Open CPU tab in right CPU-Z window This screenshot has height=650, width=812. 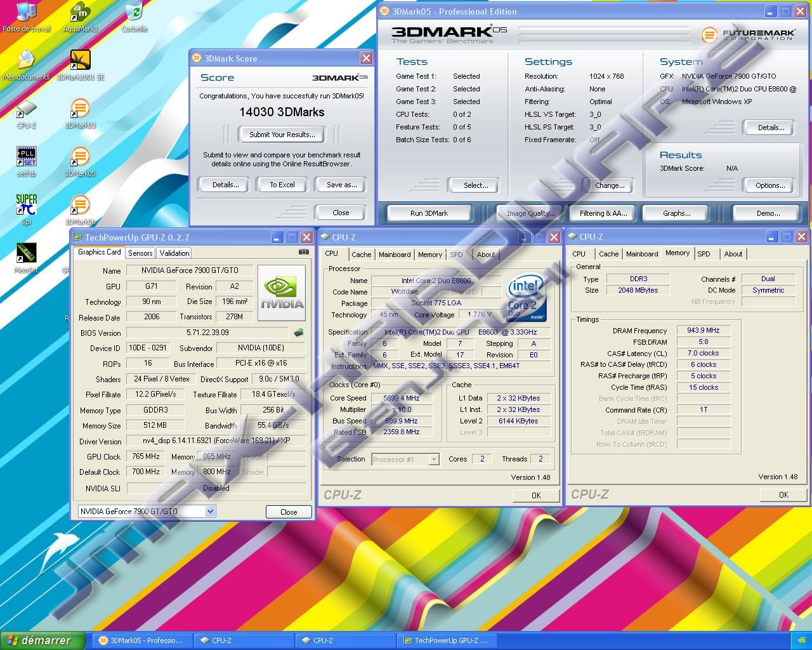579,254
